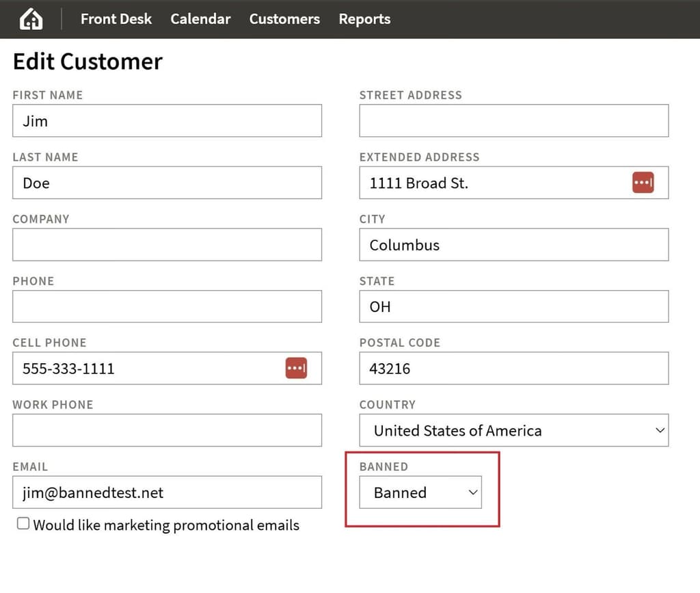
Task: Click the home icon in the navigation bar
Action: [x=32, y=18]
